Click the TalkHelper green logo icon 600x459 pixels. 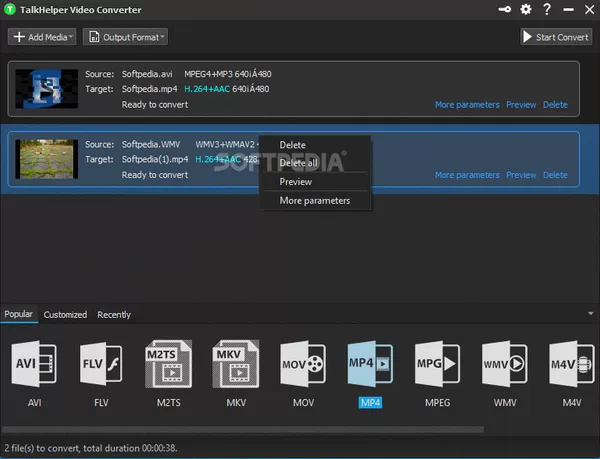click(x=10, y=9)
